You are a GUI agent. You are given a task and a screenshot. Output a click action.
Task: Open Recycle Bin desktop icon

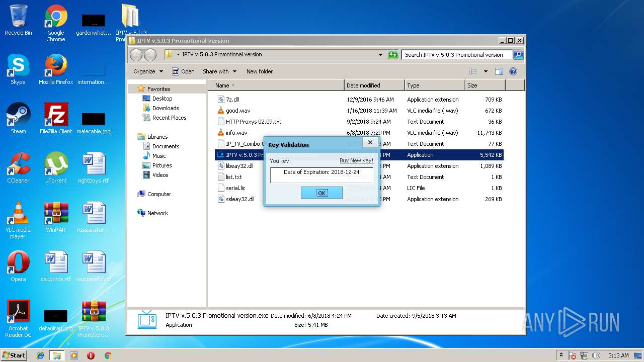[x=18, y=20]
